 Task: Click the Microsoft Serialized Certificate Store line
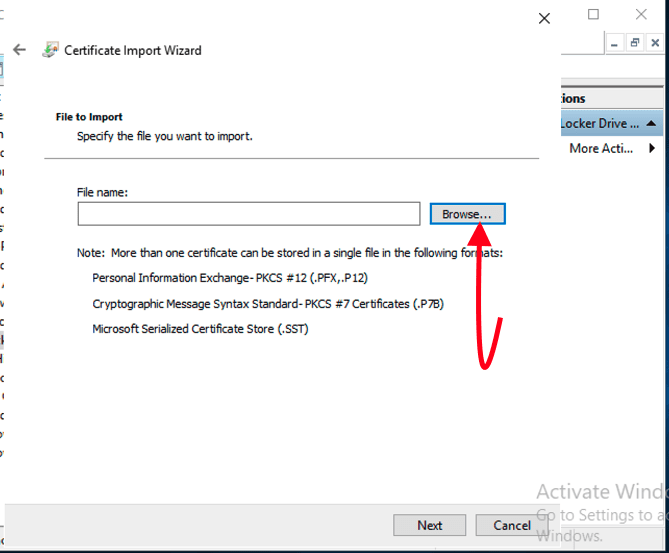click(200, 328)
